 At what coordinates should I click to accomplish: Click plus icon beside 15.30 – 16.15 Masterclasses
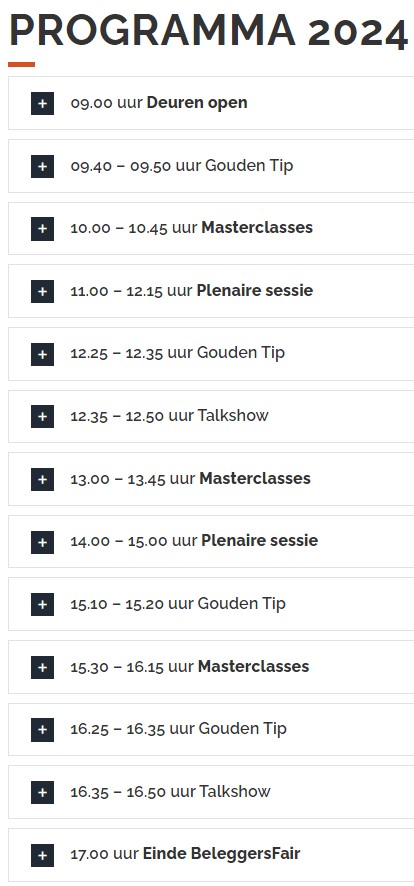tap(42, 667)
